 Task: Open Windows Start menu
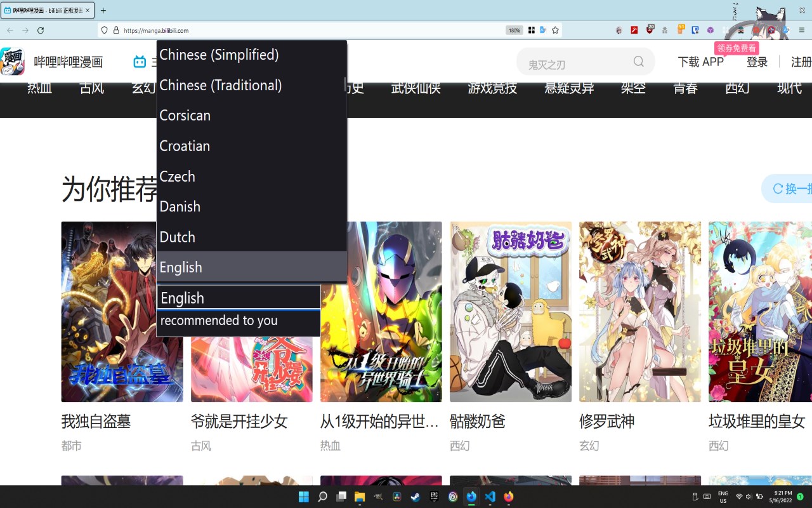point(304,497)
